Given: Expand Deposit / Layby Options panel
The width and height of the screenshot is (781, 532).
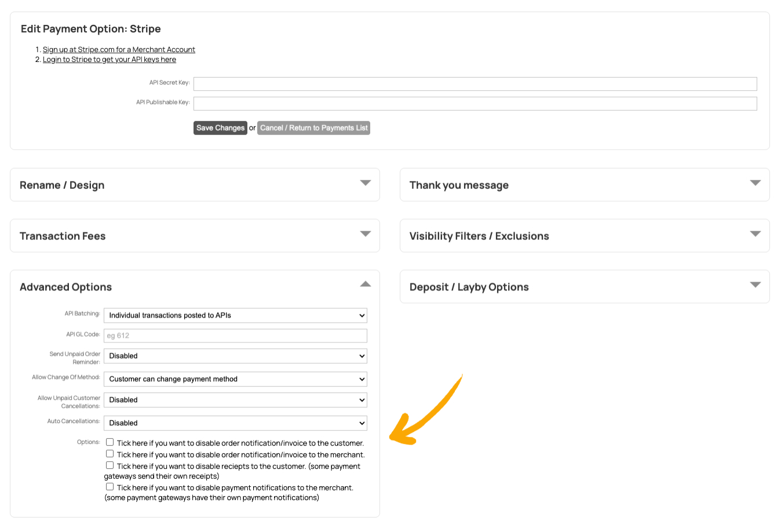Looking at the screenshot, I should point(755,285).
